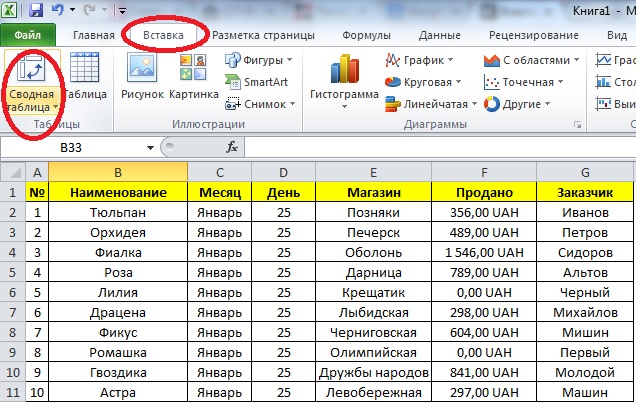Open Диаграммы group dialog launcher

[x=578, y=125]
